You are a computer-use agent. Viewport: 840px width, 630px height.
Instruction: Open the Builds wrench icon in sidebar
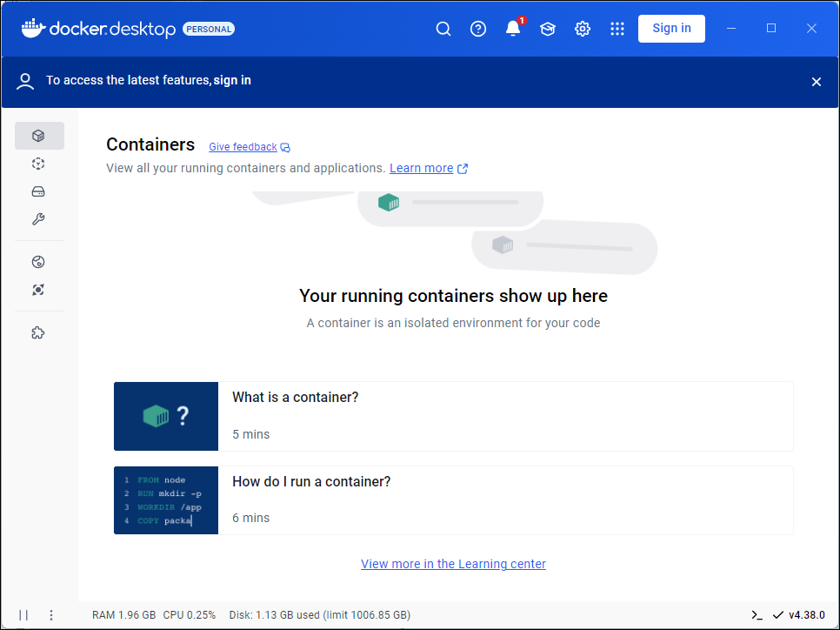[38, 219]
